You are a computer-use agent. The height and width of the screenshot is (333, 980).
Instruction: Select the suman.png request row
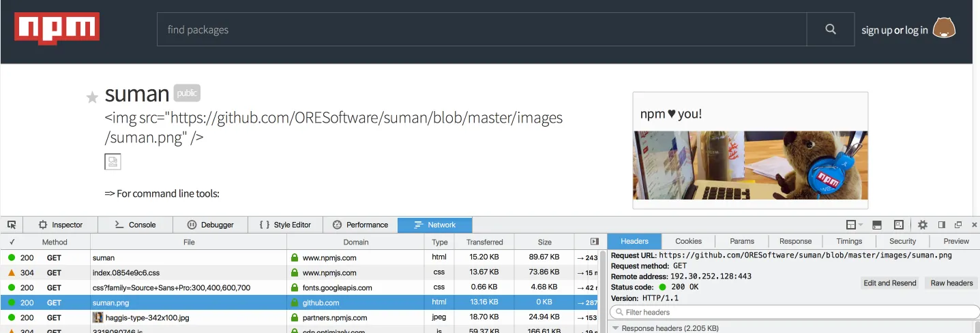tap(300, 302)
